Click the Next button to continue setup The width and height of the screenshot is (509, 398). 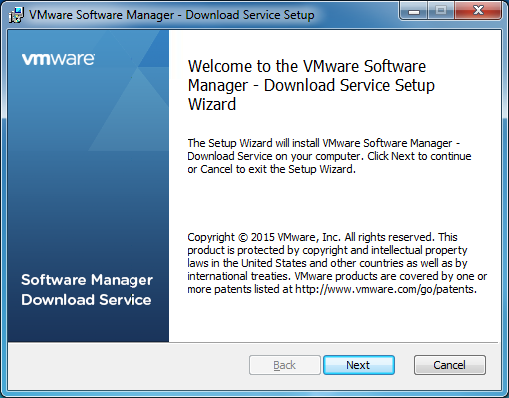click(x=359, y=365)
